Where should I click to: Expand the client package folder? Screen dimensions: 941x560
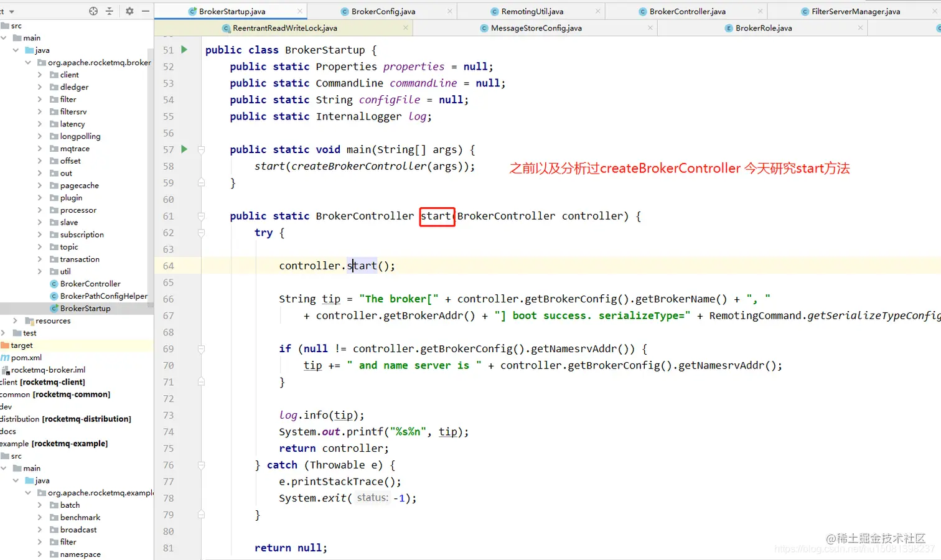40,75
